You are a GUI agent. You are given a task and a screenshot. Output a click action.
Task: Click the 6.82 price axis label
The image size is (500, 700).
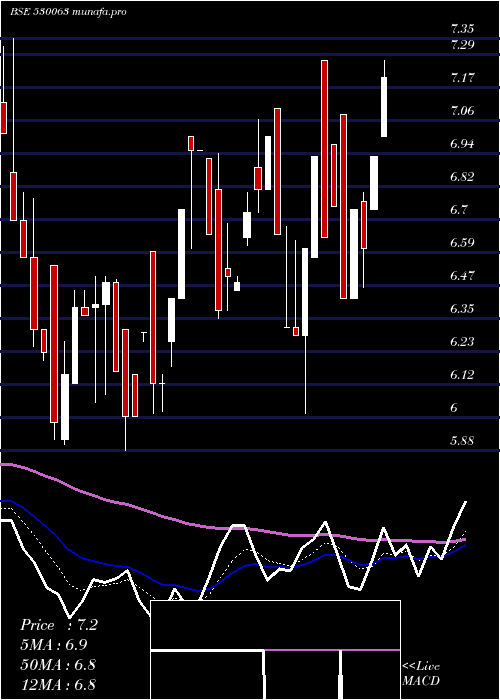(x=462, y=177)
